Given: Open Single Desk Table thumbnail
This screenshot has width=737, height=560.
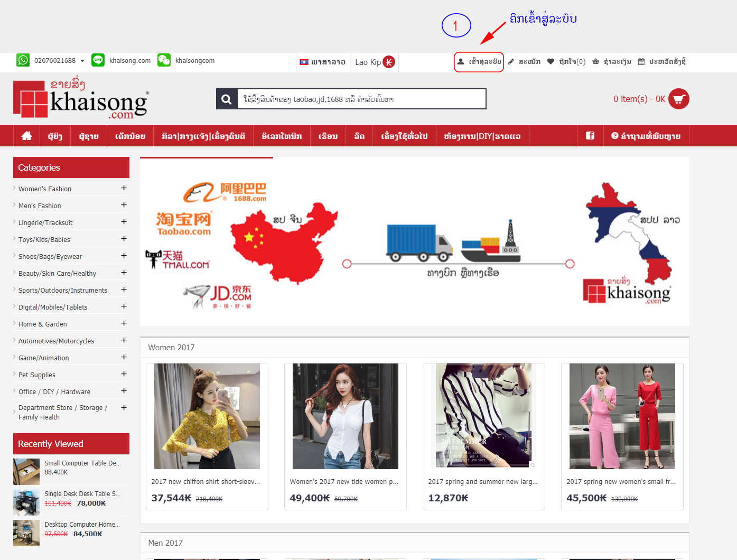Looking at the screenshot, I should (26, 502).
